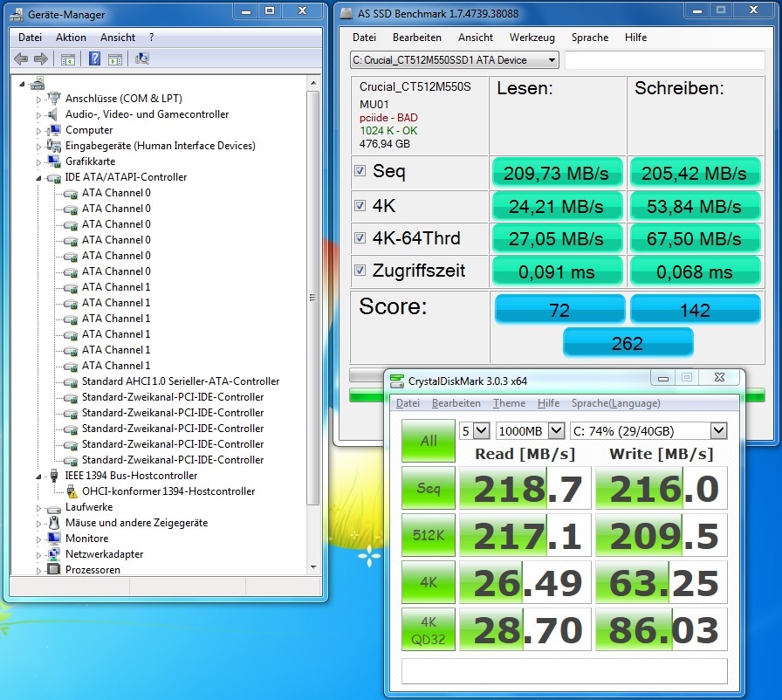
Task: Click the Audio-, Video- und Gamecontroller speaker icon
Action: 53,114
